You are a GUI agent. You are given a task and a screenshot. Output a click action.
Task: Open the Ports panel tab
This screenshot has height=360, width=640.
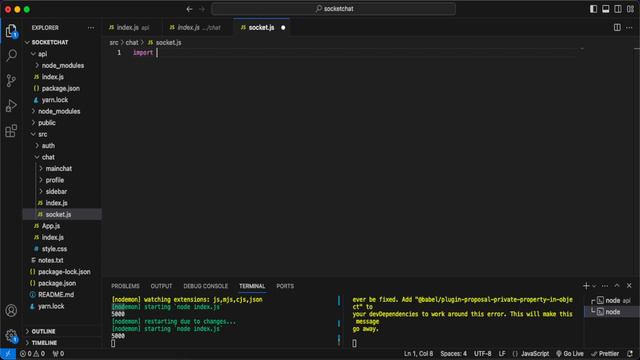(x=285, y=286)
